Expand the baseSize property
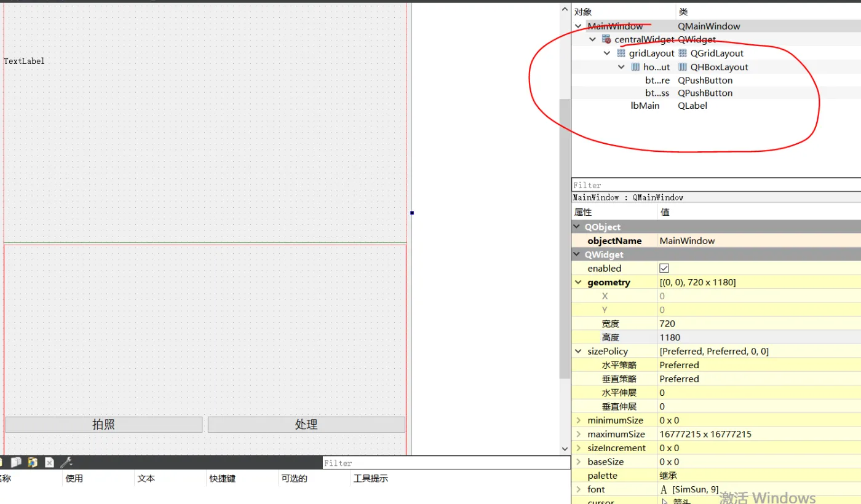 pos(578,462)
